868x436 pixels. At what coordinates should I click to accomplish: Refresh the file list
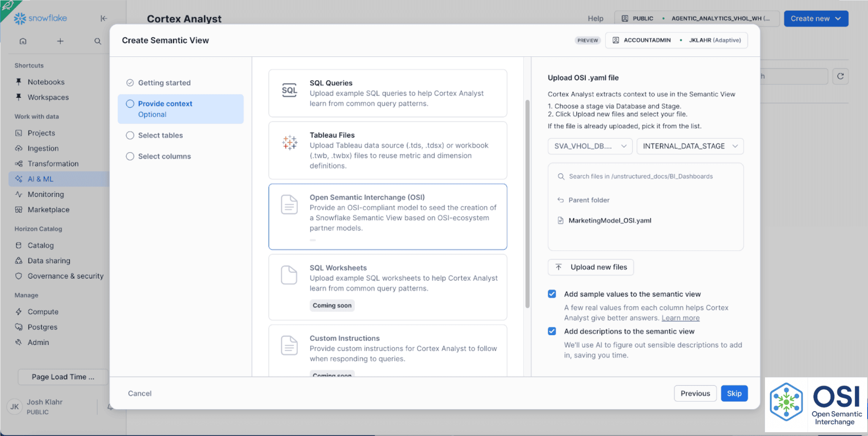[x=840, y=76]
